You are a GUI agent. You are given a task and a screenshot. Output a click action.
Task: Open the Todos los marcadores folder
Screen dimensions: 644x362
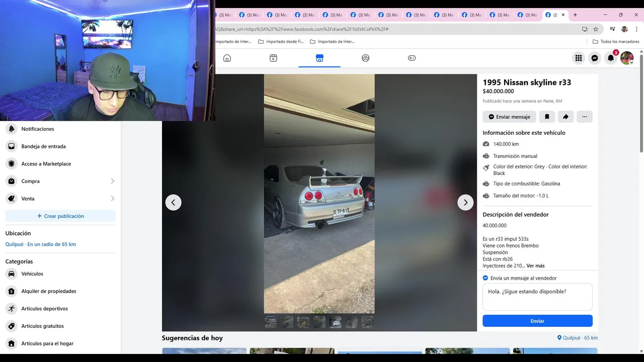point(616,42)
